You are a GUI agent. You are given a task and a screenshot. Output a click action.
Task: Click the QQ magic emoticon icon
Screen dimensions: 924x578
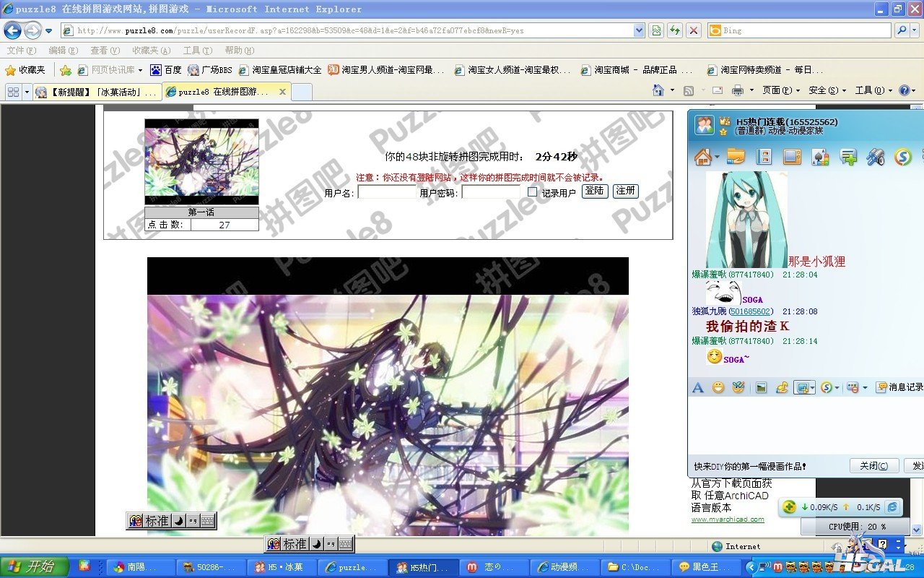pos(738,388)
